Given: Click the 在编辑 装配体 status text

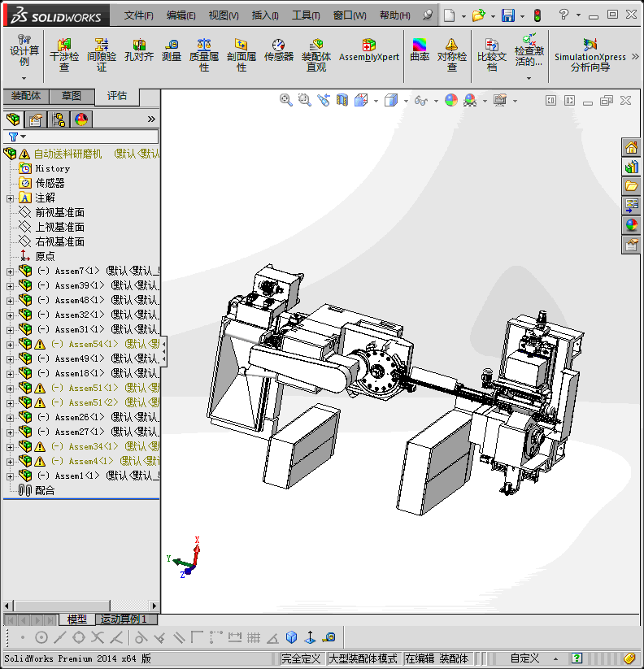Looking at the screenshot, I should tap(437, 658).
